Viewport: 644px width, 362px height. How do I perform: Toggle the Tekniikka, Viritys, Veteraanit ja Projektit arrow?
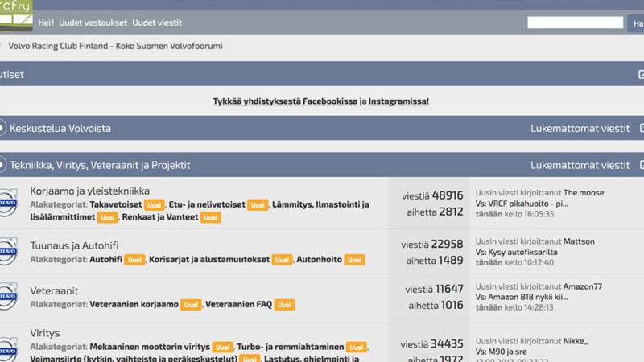[2, 165]
